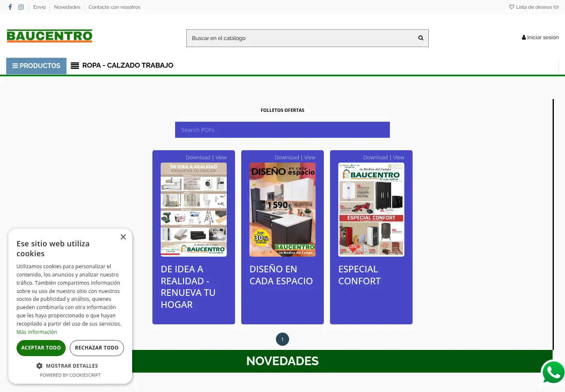Open Contacte con nosotros
The height and width of the screenshot is (392, 565).
[114, 7]
